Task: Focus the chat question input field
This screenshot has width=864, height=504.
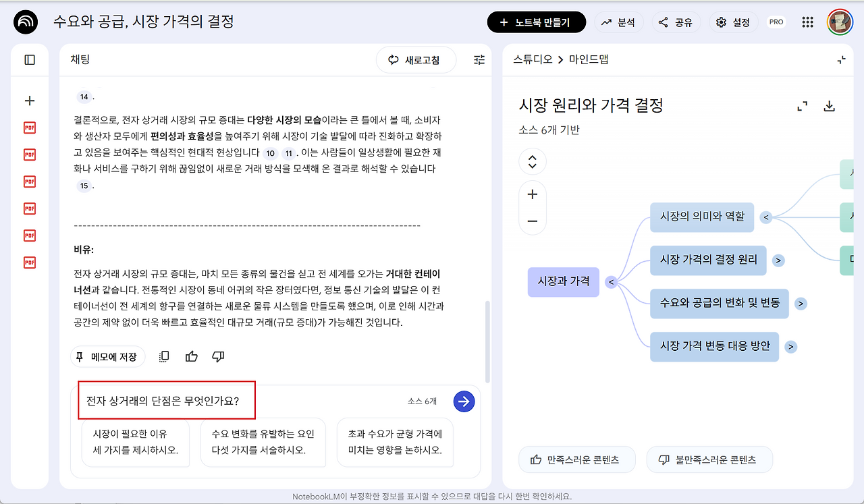Action: [240, 401]
